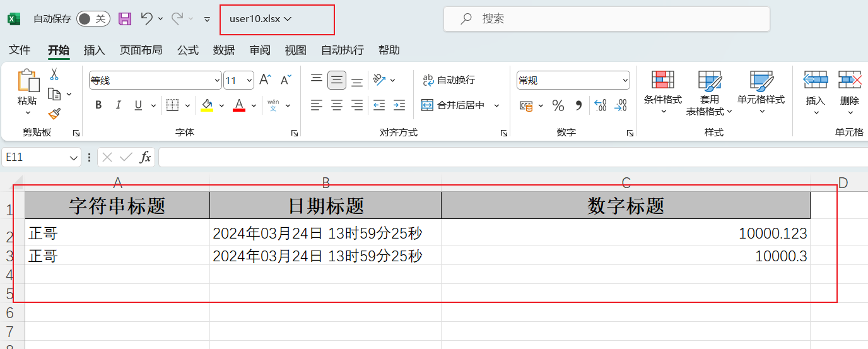868x349 pixels.
Task: Toggle the middle vertical align button
Action: 337,80
